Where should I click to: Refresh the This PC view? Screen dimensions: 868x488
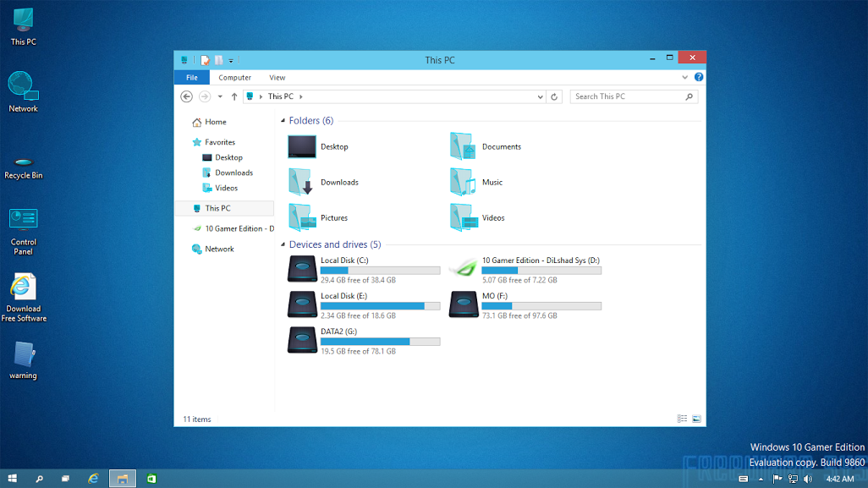coord(554,96)
